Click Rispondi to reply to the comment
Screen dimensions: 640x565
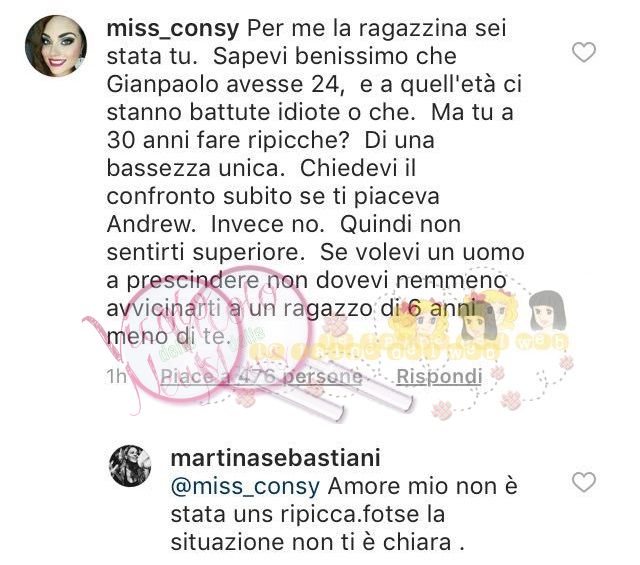439,376
